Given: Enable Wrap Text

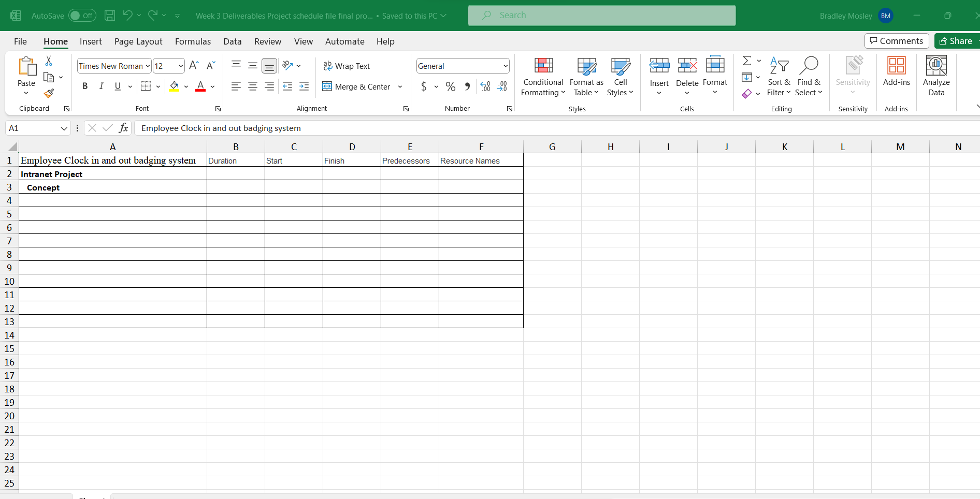Looking at the screenshot, I should point(347,66).
